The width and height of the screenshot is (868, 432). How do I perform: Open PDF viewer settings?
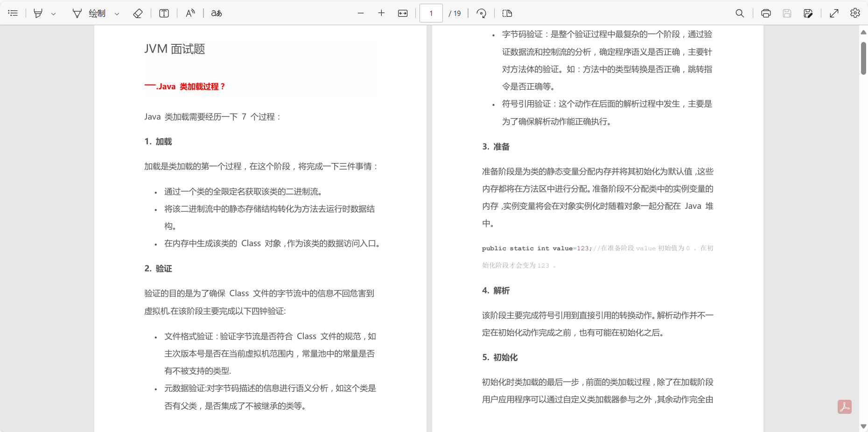(x=855, y=13)
